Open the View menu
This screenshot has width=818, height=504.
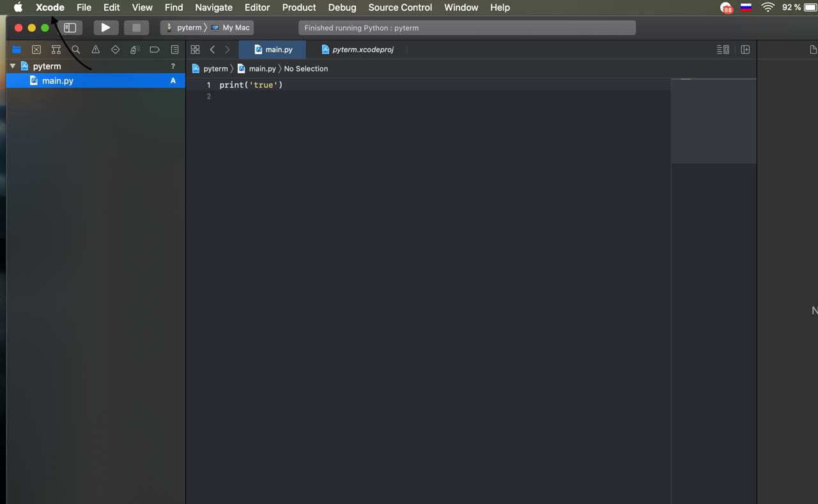(142, 7)
